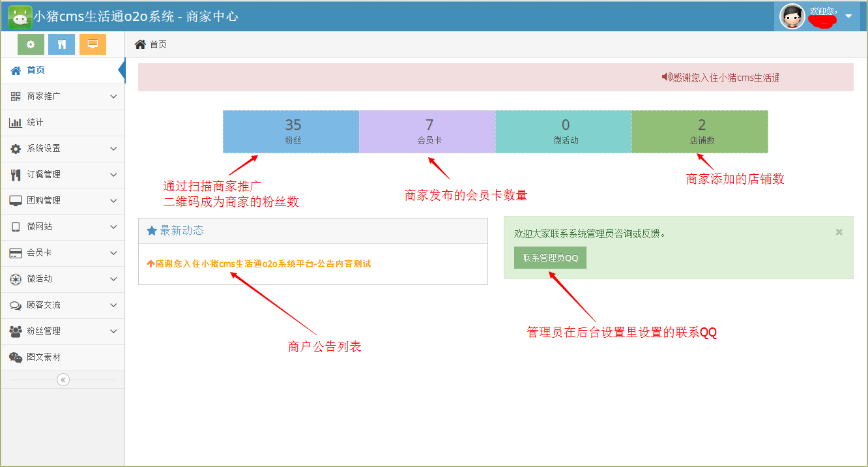Dismiss the green contact admin alert

point(839,232)
